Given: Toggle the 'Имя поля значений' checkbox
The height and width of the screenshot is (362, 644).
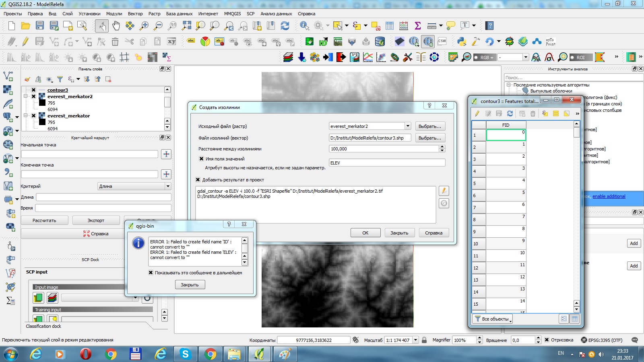Looking at the screenshot, I should 201,159.
